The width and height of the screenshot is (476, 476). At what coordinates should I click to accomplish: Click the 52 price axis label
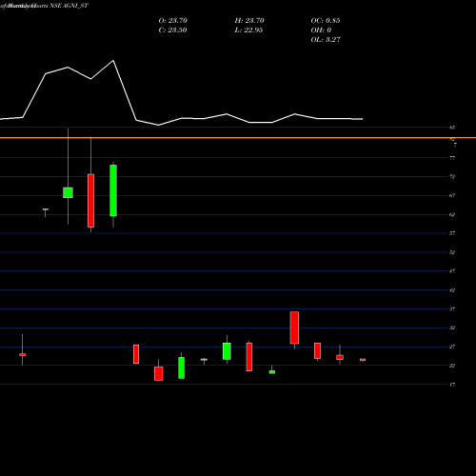pos(452,252)
